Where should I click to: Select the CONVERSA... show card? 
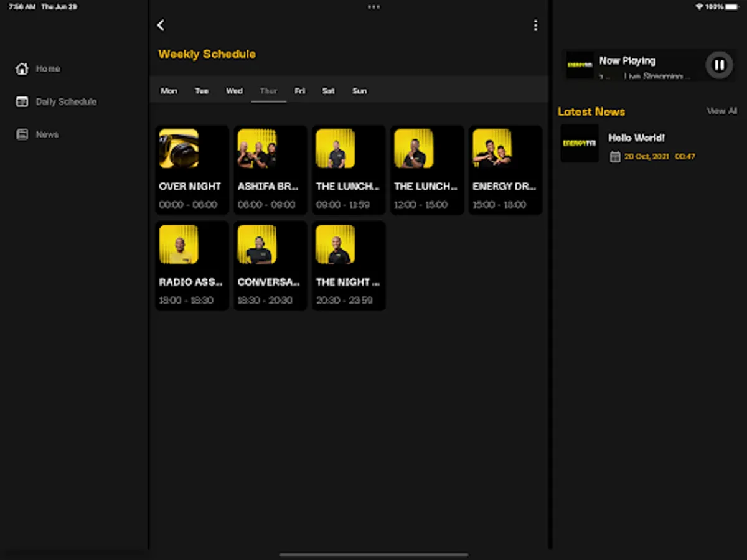[x=270, y=266]
